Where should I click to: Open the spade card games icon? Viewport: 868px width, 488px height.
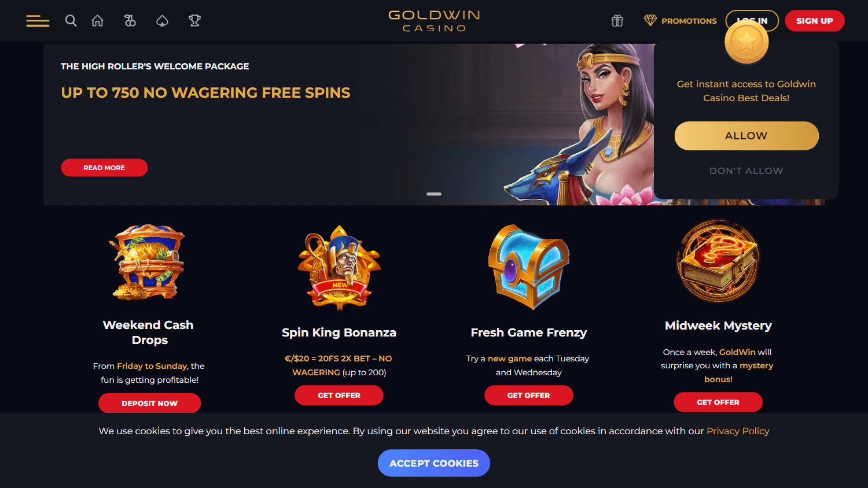point(162,21)
